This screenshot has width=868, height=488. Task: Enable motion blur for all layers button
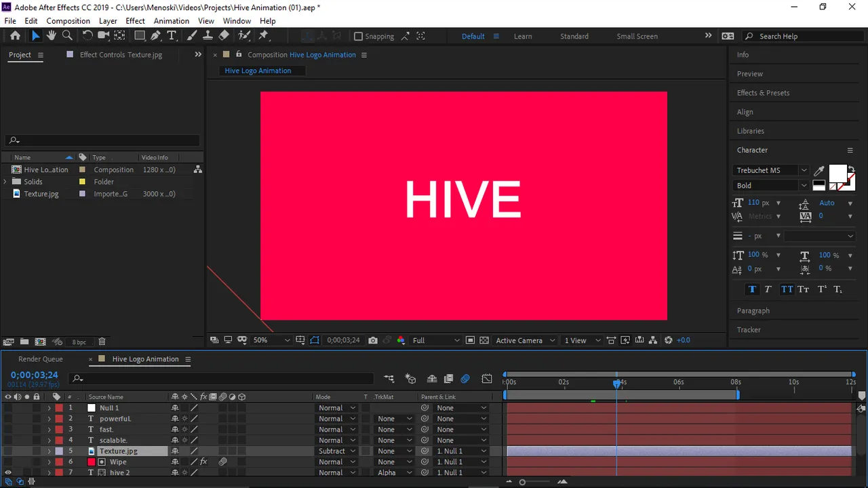tap(465, 379)
